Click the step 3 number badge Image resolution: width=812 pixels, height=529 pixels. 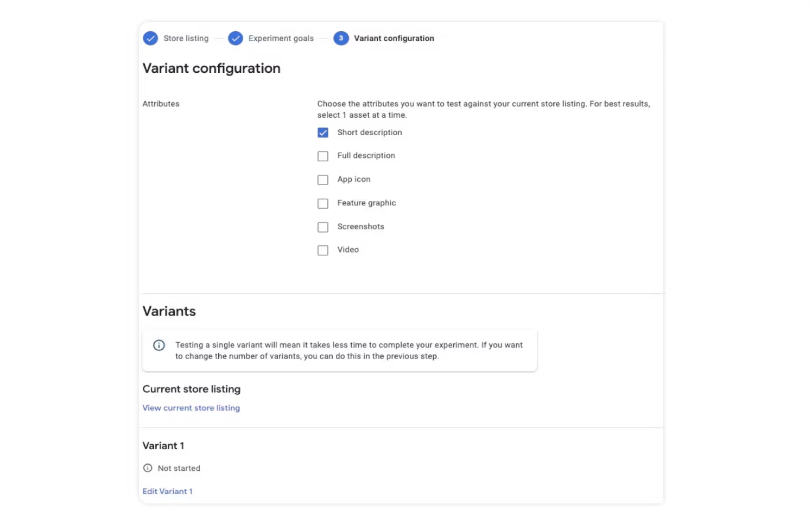click(341, 39)
